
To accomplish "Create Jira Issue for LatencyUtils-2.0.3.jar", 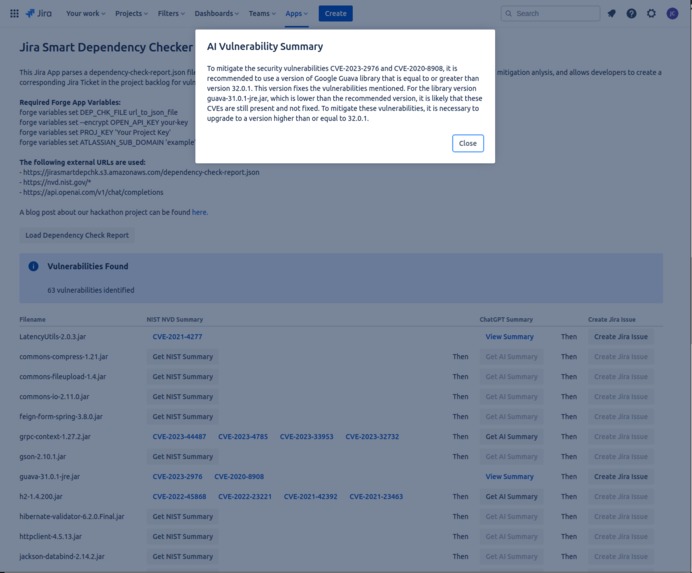I will pos(621,337).
